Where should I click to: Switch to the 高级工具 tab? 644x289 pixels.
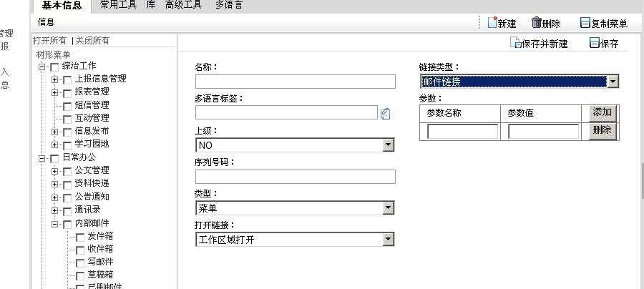(x=184, y=5)
